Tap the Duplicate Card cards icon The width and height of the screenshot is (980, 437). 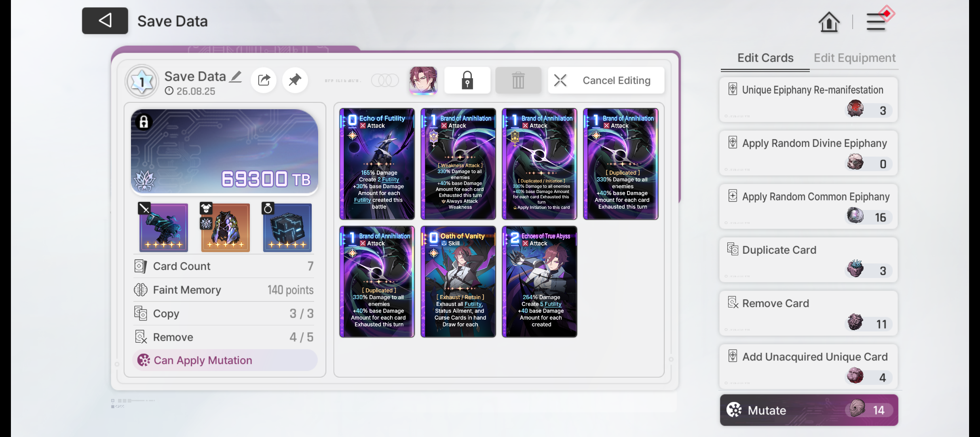[x=733, y=249]
